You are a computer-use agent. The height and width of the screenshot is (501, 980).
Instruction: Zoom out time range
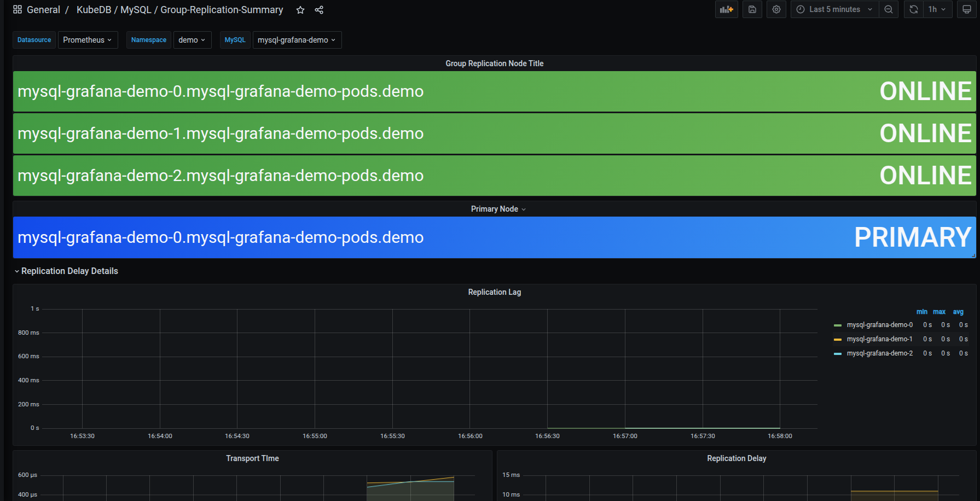click(x=889, y=9)
